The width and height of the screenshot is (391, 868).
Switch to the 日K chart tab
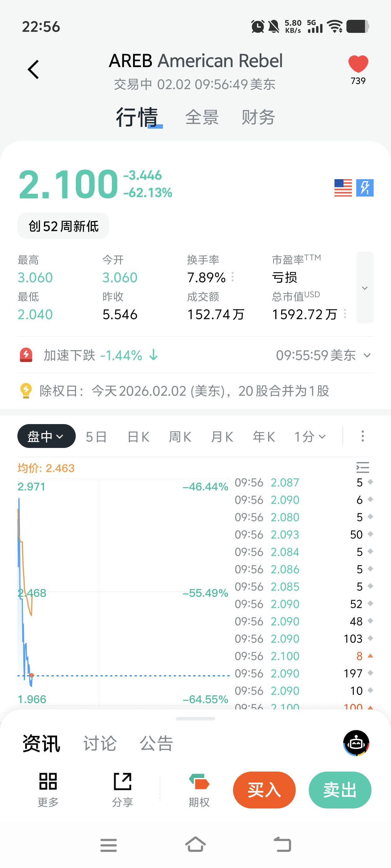click(x=138, y=437)
